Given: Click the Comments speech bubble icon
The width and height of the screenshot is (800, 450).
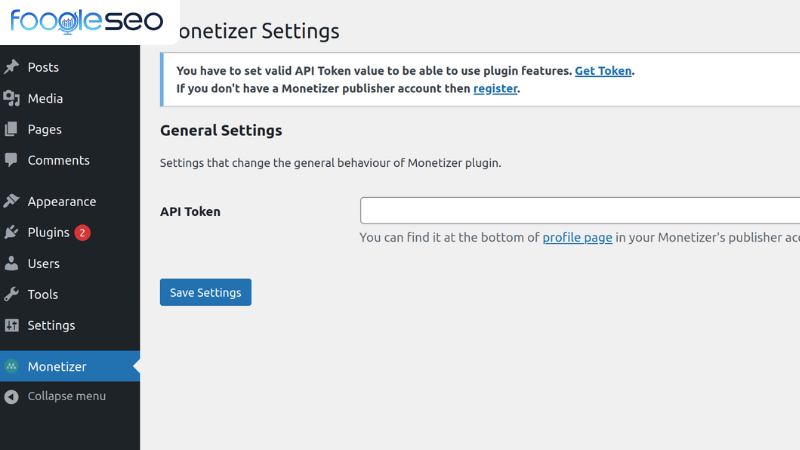Looking at the screenshot, I should tap(12, 160).
